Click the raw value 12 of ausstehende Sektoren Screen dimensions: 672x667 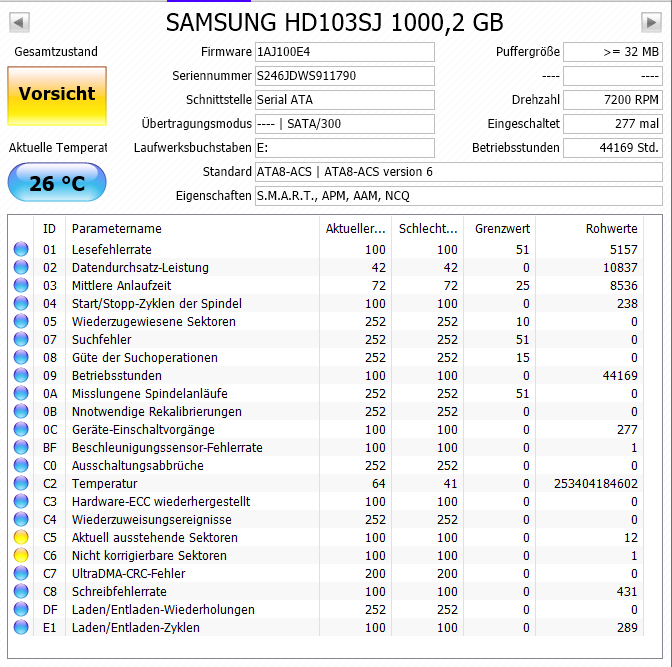(x=631, y=538)
